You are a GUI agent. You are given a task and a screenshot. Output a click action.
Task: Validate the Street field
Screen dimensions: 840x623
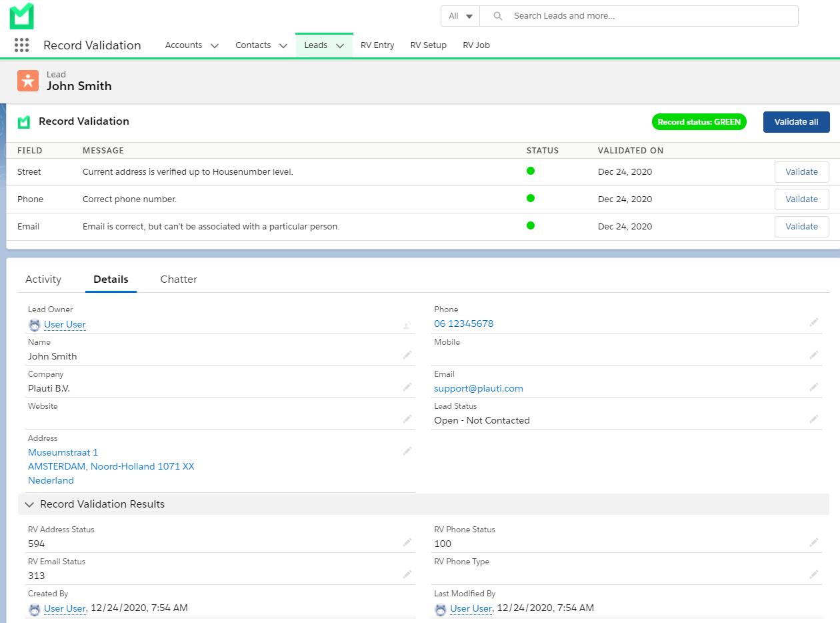tap(802, 172)
